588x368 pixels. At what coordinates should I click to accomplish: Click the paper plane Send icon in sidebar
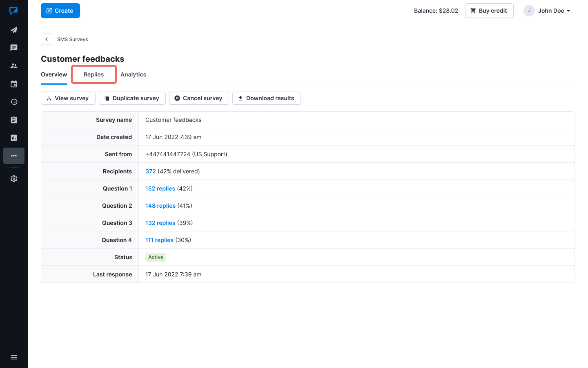(x=14, y=30)
